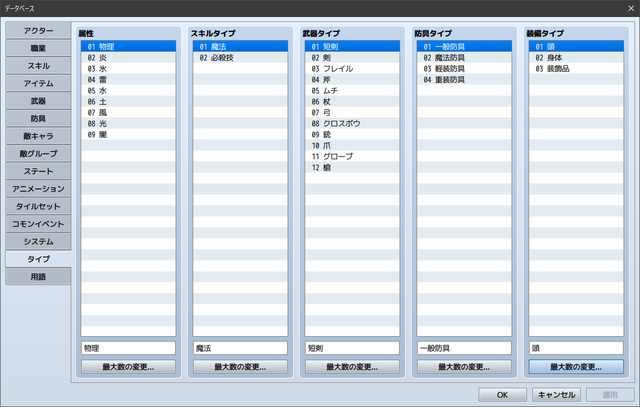Screen dimensions: 640x407
Task: Click 最大数の変更 under 防具タイプ list
Action: click(464, 367)
